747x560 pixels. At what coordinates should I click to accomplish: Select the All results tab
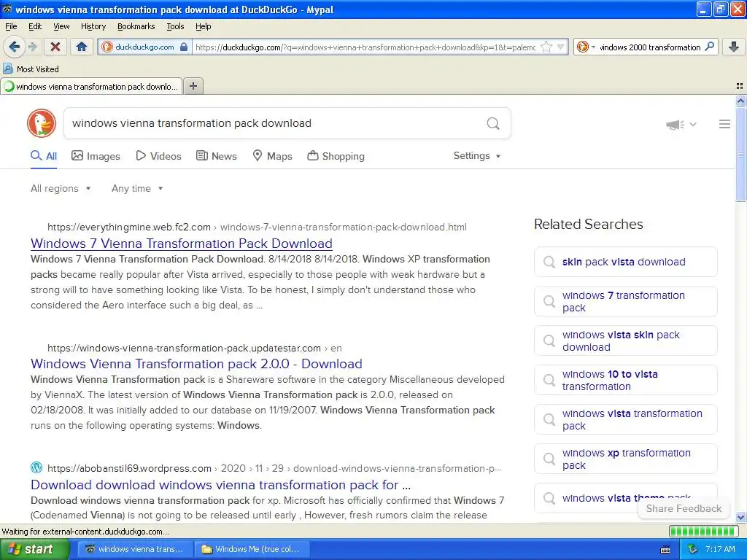(44, 156)
